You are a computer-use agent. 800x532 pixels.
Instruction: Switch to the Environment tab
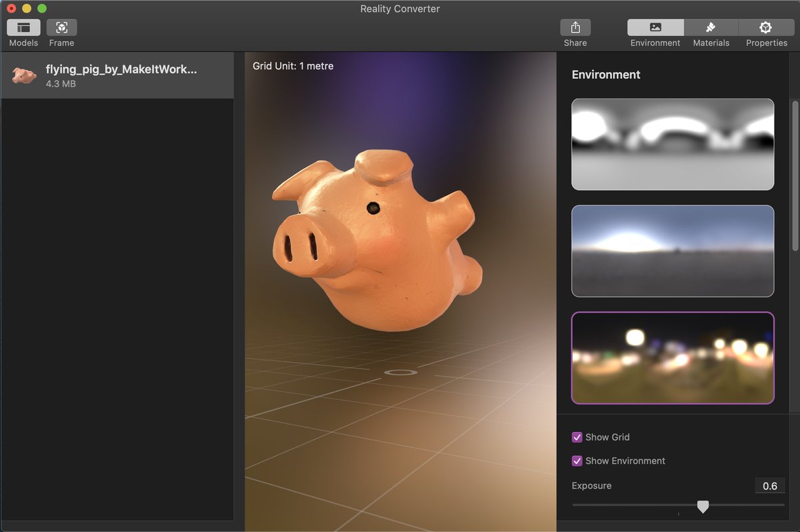pos(655,27)
